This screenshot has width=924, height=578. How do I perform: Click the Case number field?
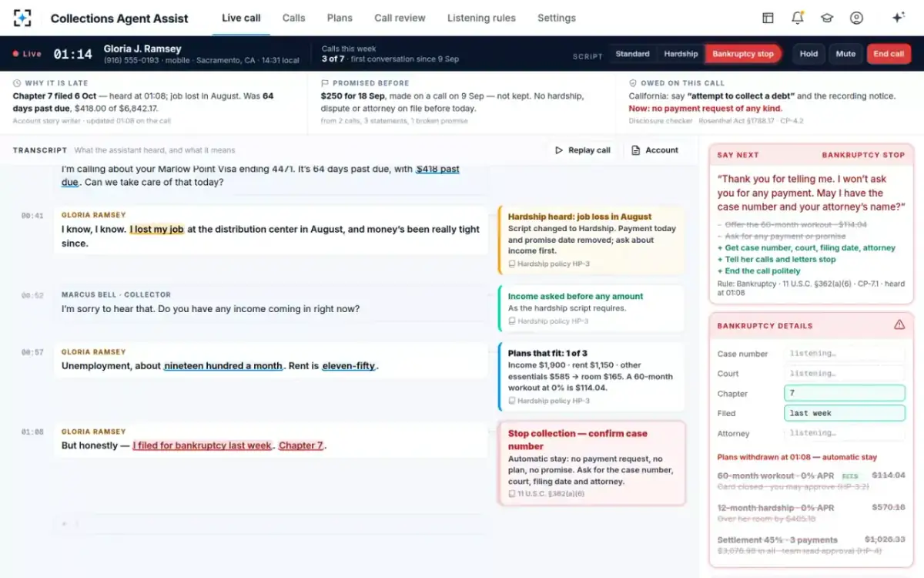845,354
